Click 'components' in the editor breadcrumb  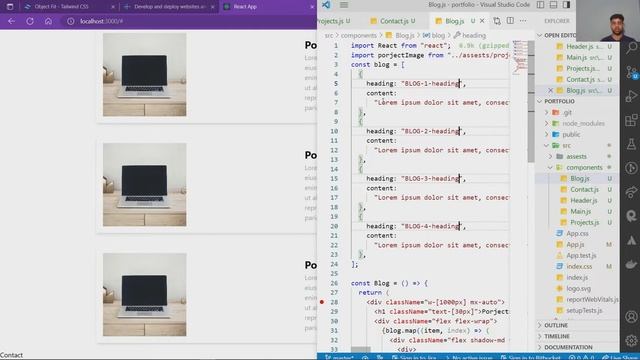(358, 36)
